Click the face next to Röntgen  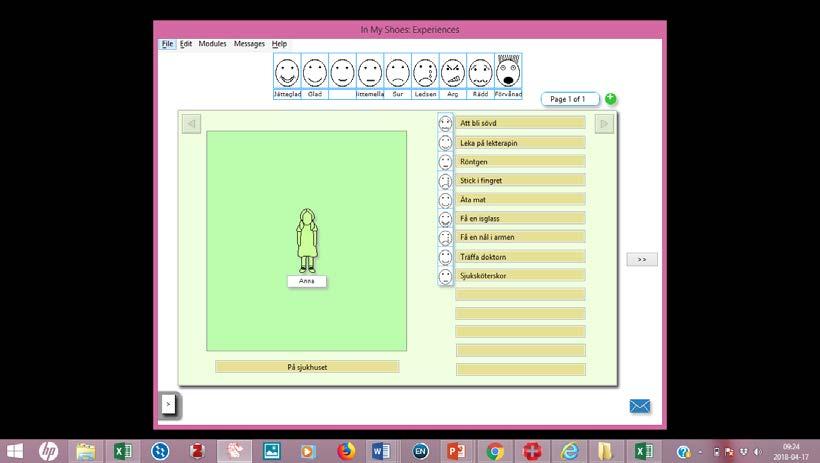pos(445,162)
